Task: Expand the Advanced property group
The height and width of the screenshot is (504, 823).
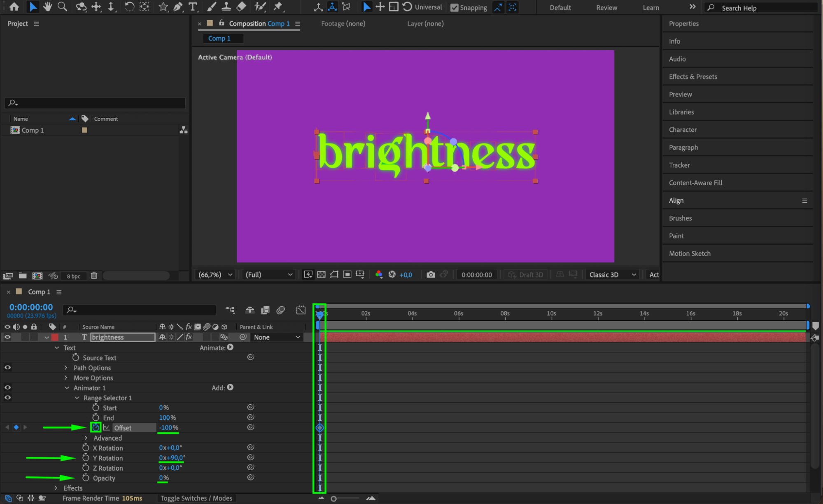Action: (86, 438)
